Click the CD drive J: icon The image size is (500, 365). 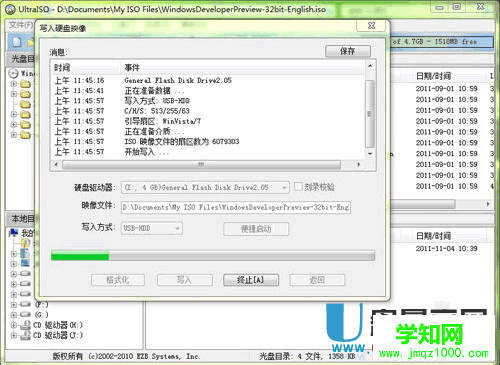coord(26,335)
